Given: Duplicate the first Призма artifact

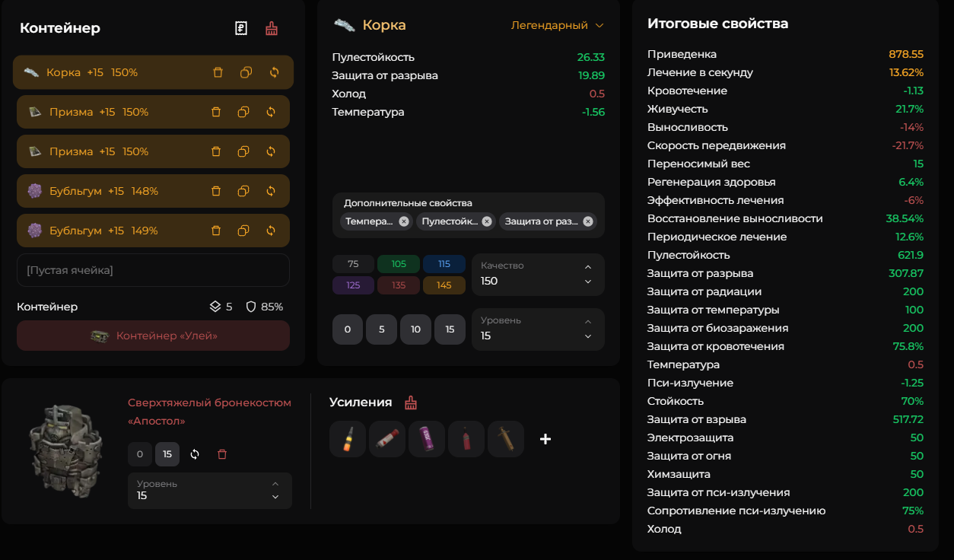Looking at the screenshot, I should [243, 112].
